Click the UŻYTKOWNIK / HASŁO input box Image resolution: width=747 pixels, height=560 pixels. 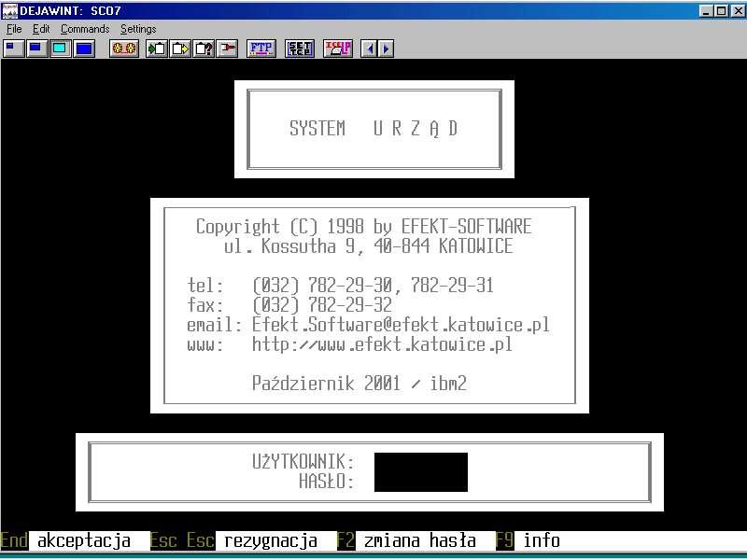pyautogui.click(x=421, y=472)
